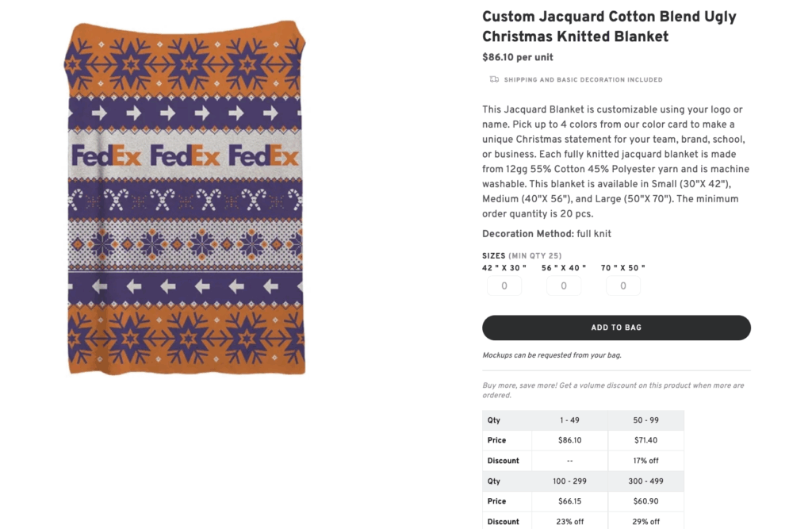Screen dimensions: 812x529
Task: Click the 17% off discount cell
Action: click(645, 460)
